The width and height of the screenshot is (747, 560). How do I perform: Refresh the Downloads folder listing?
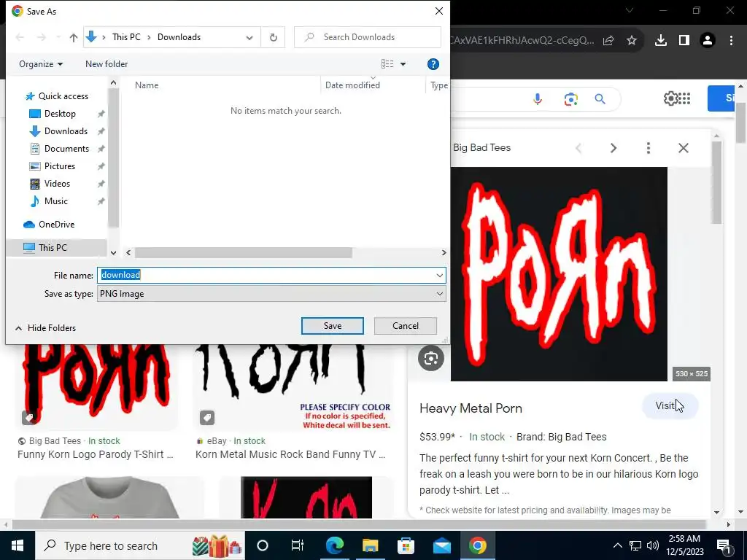click(x=274, y=37)
